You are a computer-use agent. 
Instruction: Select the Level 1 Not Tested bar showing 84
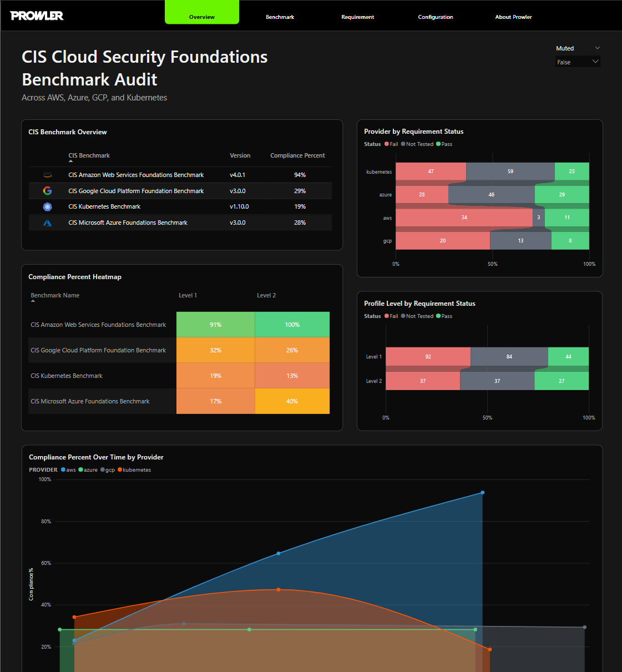[509, 357]
